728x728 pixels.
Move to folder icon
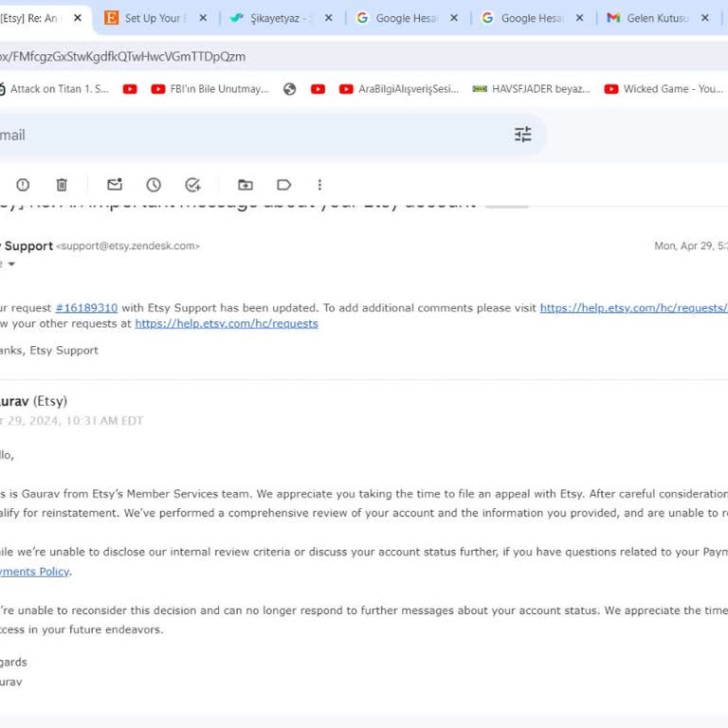[246, 185]
